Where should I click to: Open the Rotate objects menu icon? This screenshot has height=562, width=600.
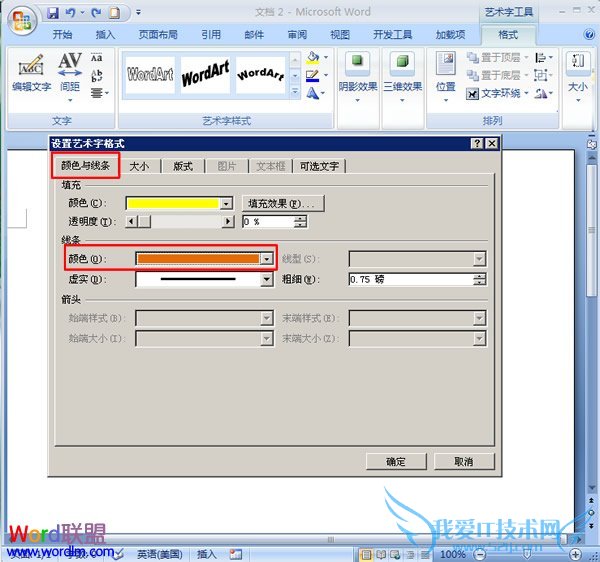pos(543,93)
